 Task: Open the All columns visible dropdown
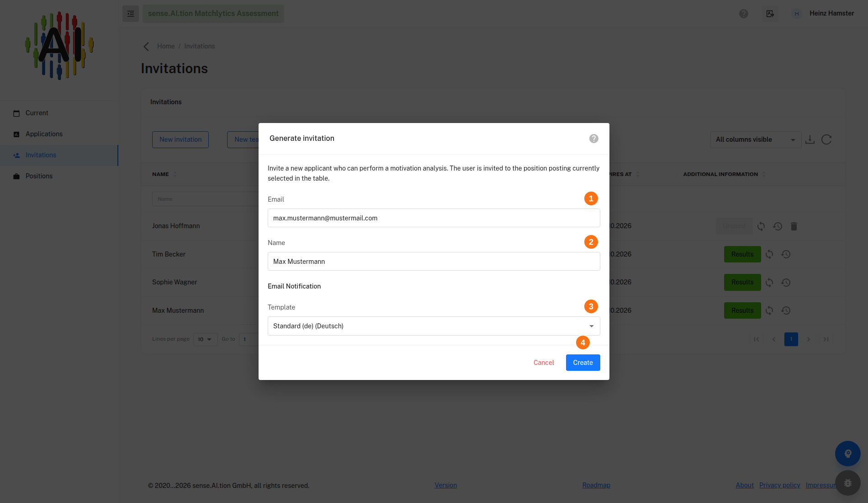point(756,139)
